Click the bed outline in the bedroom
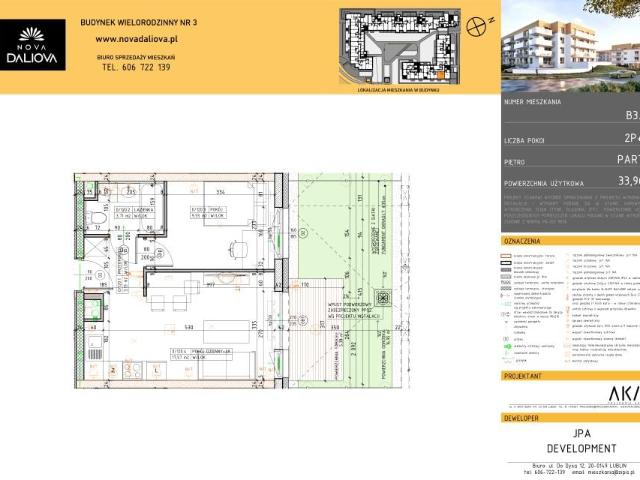Image resolution: width=640 pixels, height=480 pixels. pyautogui.click(x=227, y=204)
